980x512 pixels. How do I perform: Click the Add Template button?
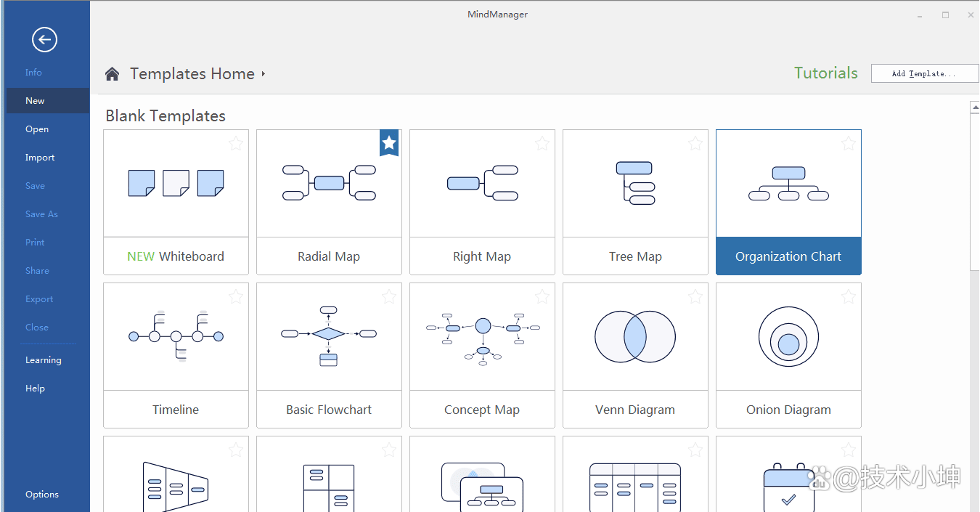click(924, 73)
